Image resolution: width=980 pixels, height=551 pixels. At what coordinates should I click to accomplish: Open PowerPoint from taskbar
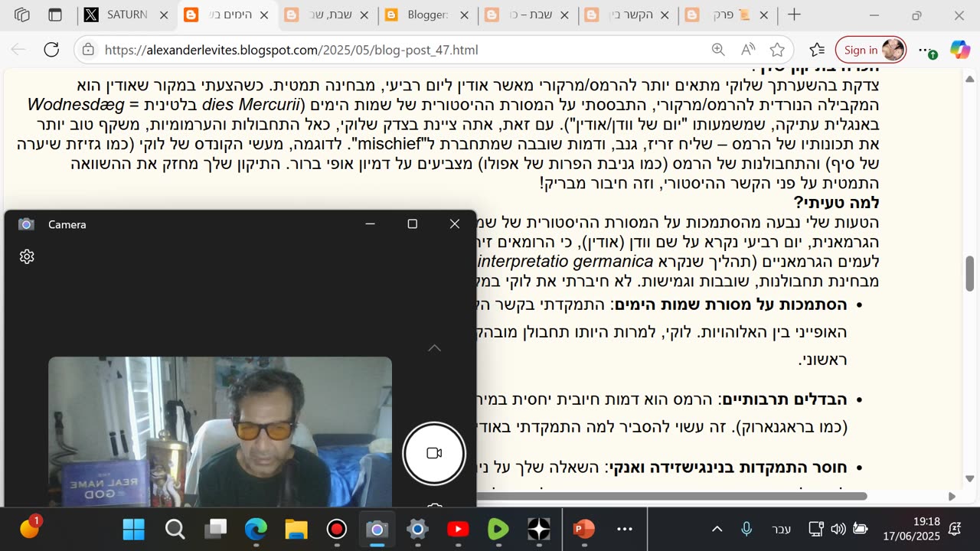pyautogui.click(x=583, y=529)
